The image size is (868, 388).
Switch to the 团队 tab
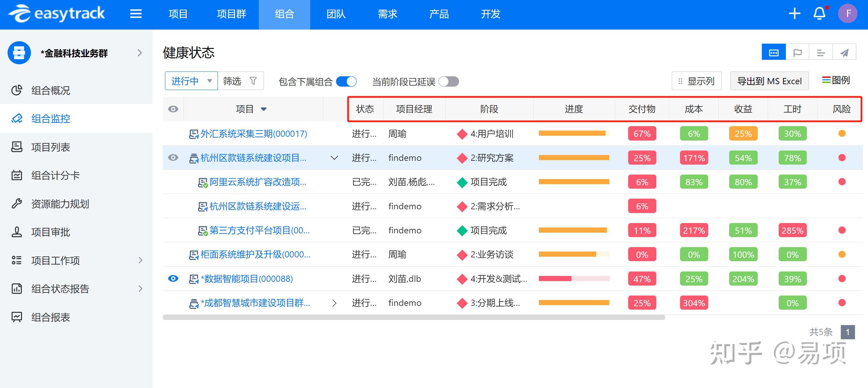point(336,14)
